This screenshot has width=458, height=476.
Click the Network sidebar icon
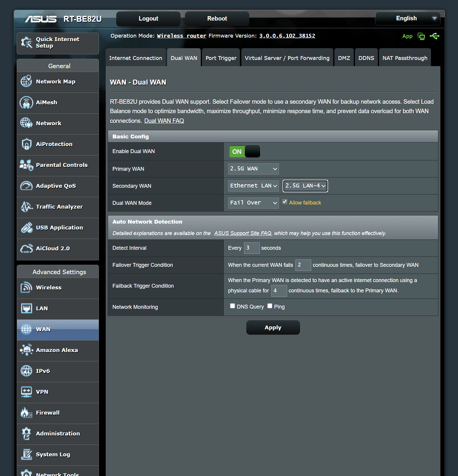click(26, 123)
